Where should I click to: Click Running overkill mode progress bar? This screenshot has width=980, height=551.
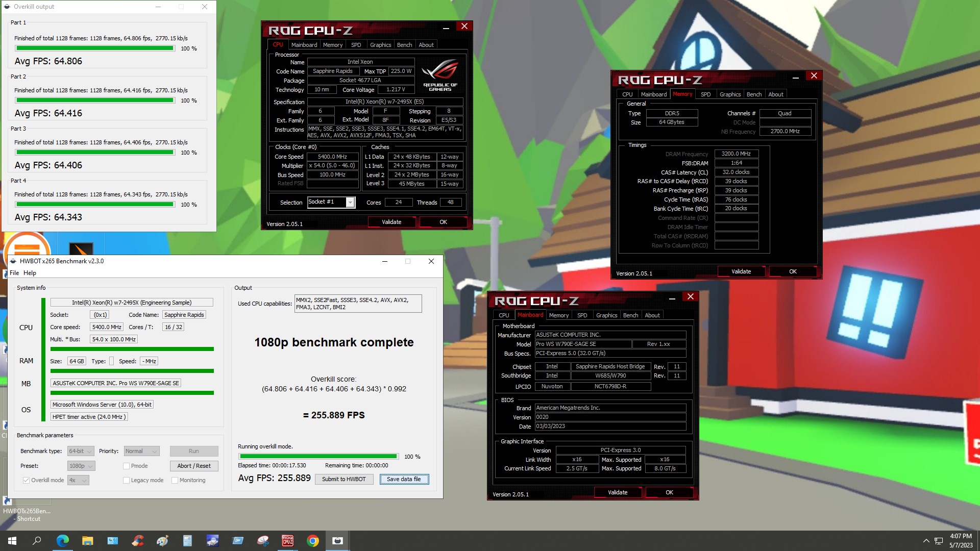[318, 457]
